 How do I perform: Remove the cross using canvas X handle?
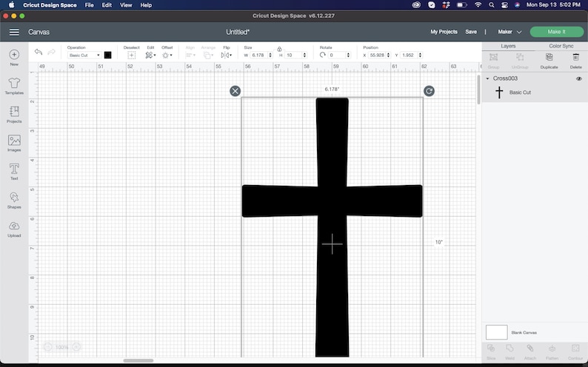235,91
